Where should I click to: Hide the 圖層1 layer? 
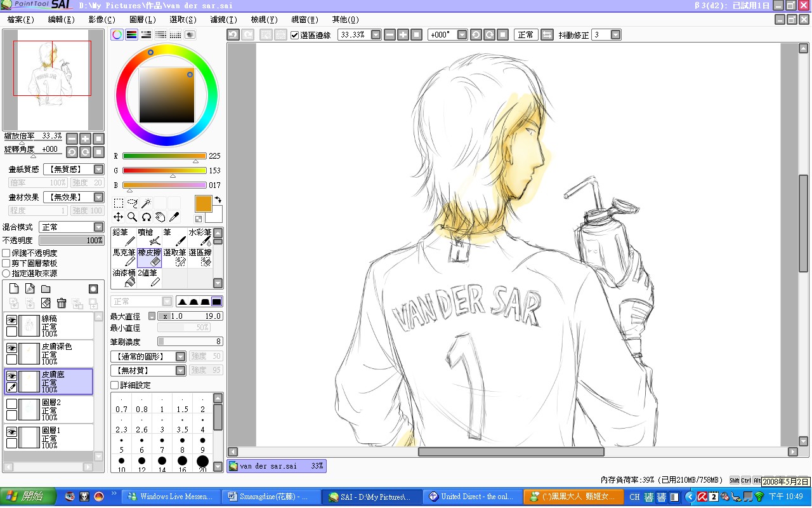[x=11, y=432]
